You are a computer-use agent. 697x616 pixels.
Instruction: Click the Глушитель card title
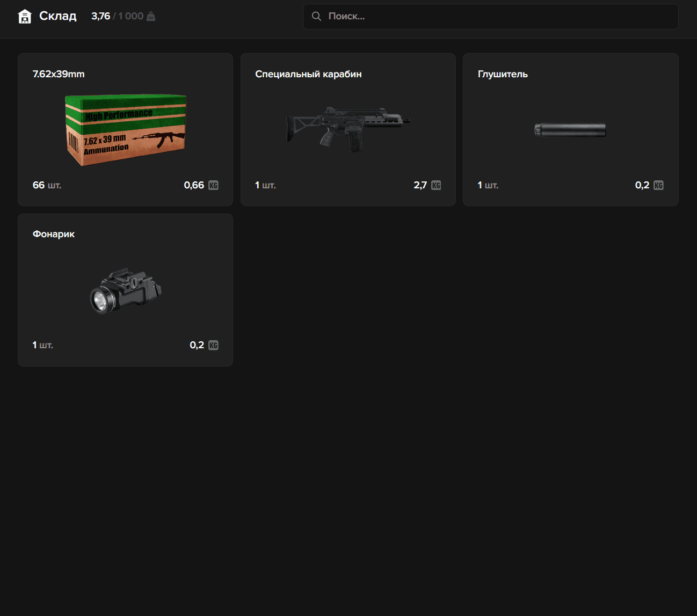(503, 74)
